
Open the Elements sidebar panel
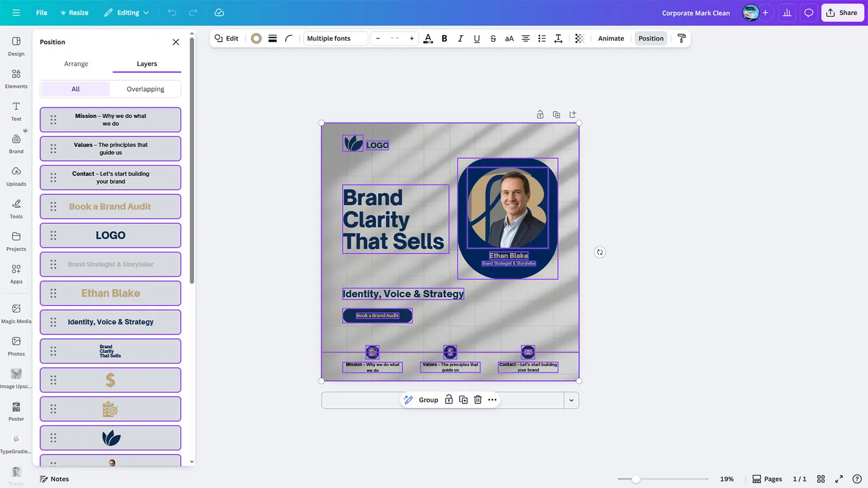pyautogui.click(x=16, y=79)
